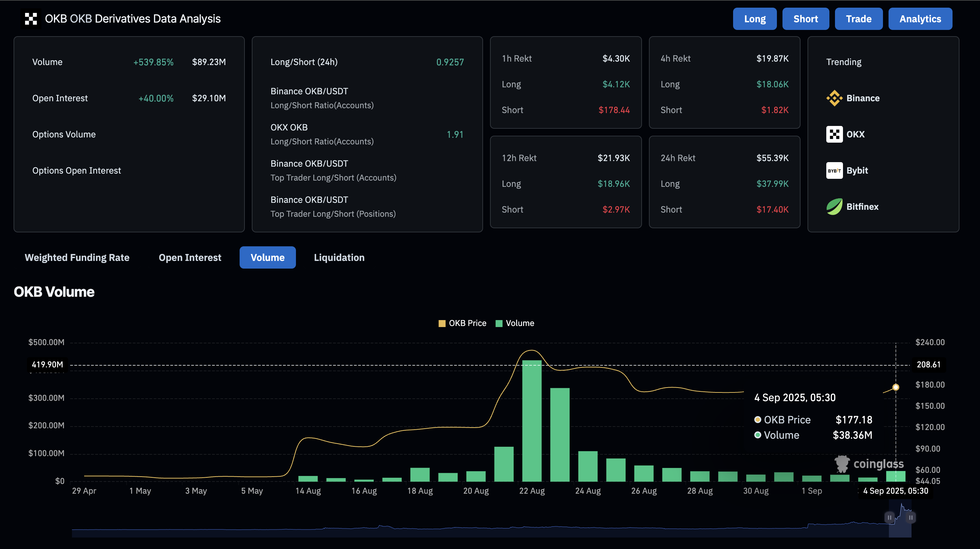
Task: Click the OKB logo icon in header
Action: click(x=31, y=19)
